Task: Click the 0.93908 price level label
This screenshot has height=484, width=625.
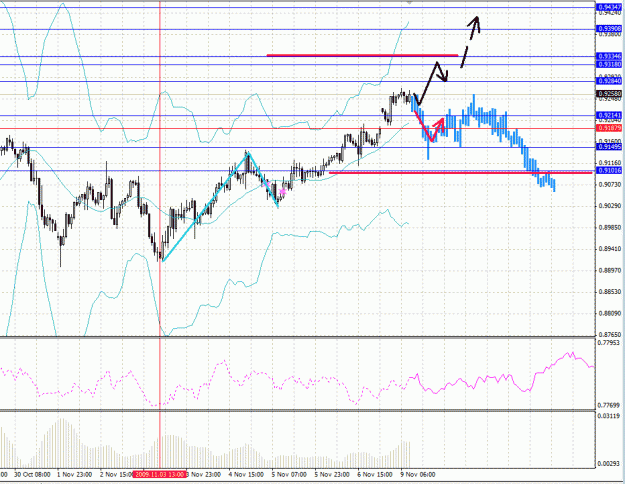Action: click(609, 29)
